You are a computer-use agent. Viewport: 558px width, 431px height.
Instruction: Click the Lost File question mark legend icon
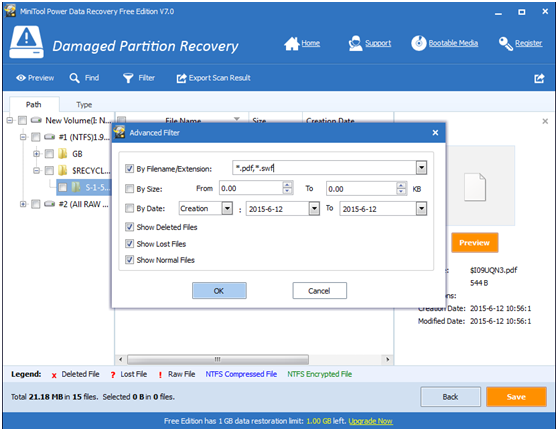point(113,375)
